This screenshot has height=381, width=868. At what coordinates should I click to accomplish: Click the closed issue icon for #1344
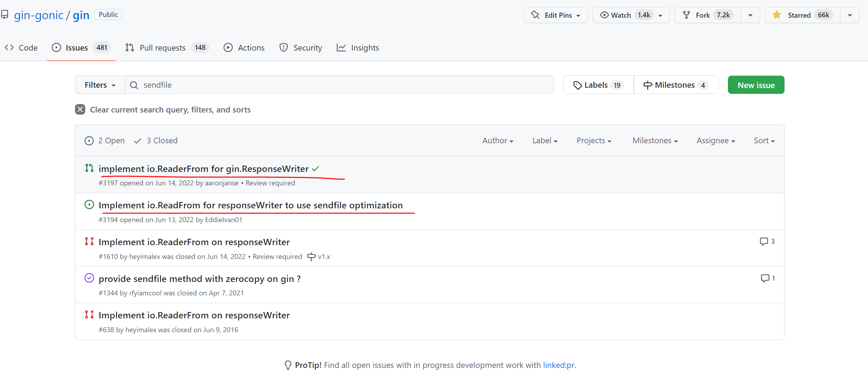point(89,278)
